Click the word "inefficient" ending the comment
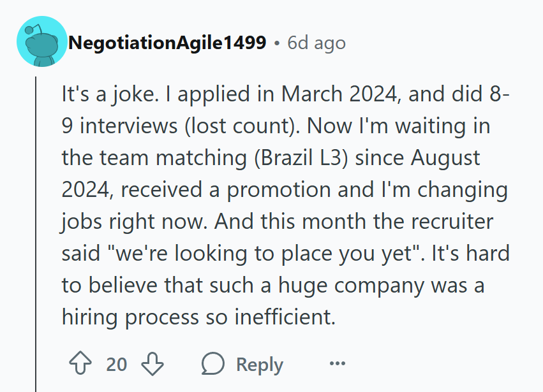 pos(285,317)
